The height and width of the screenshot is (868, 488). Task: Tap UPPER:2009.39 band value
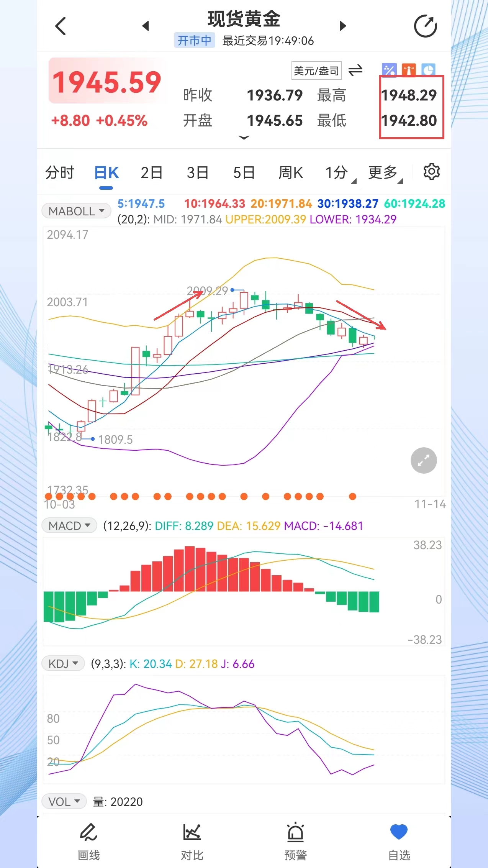[x=265, y=219]
